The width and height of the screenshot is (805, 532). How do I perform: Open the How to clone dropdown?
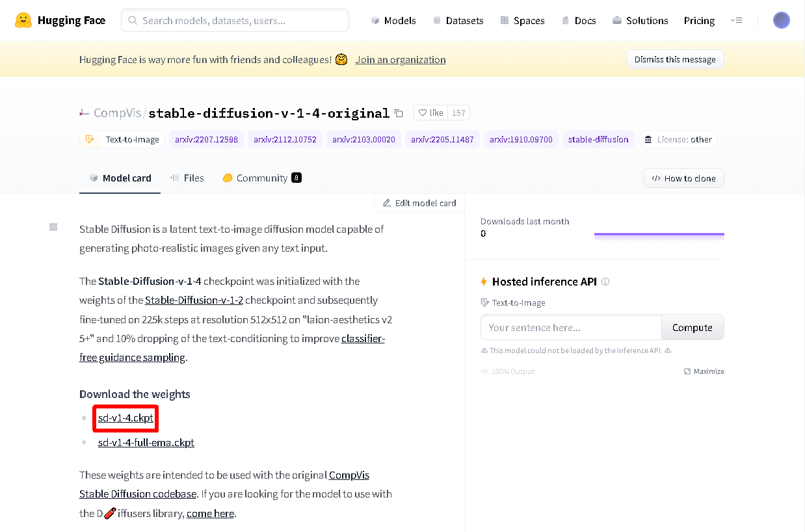click(683, 178)
